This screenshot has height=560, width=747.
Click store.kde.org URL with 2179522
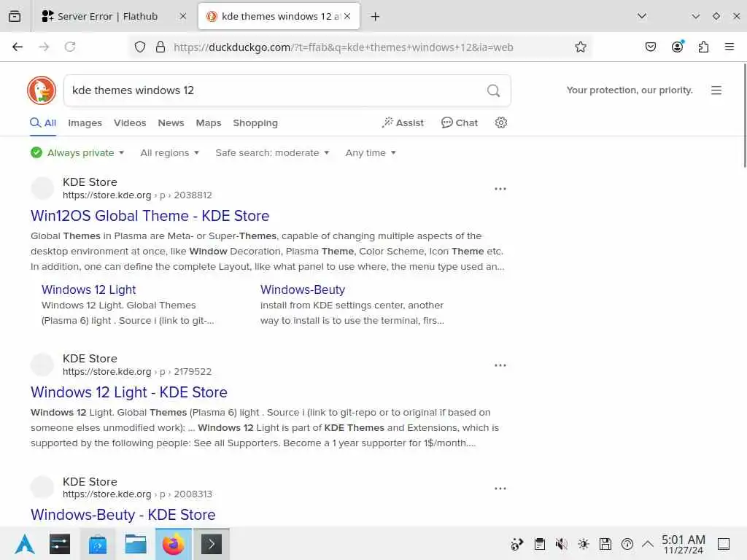[x=137, y=371]
